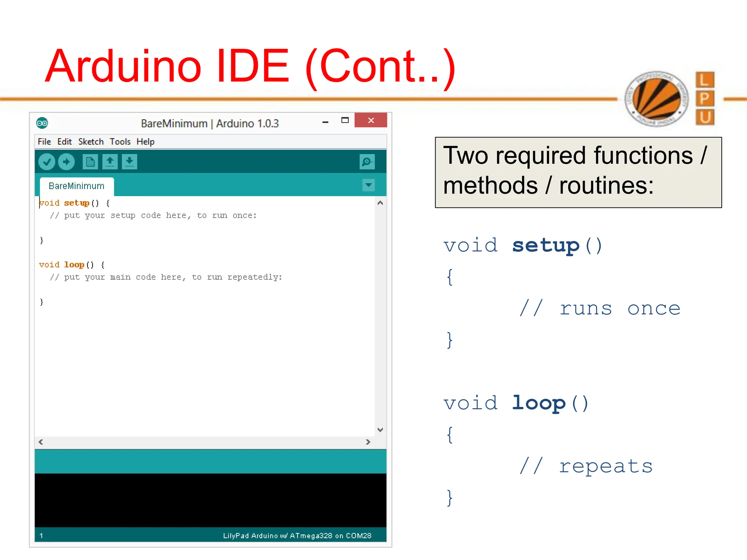Viewport: 747px width, 560px height.
Task: Click the black console output area
Action: coord(210,500)
